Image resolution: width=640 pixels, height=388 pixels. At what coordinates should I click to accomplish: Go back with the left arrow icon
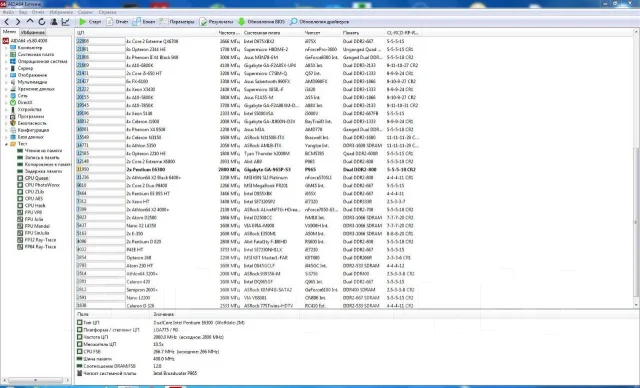pyautogui.click(x=7, y=22)
